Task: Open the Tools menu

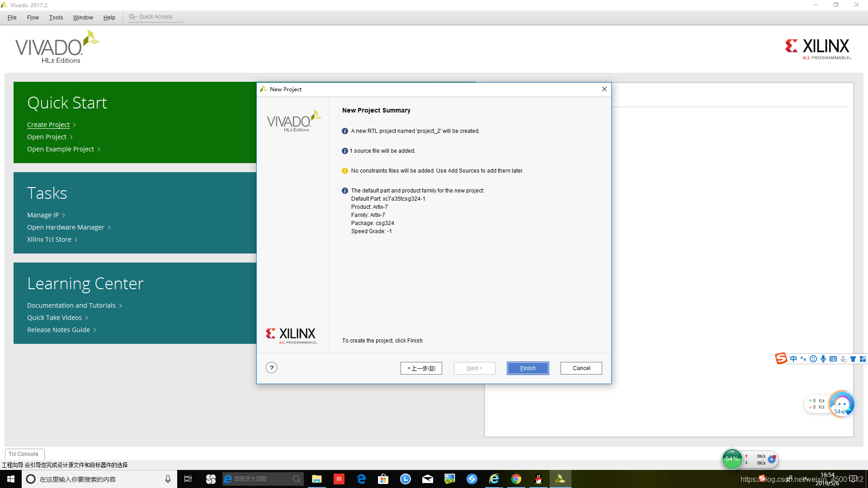Action: click(56, 17)
